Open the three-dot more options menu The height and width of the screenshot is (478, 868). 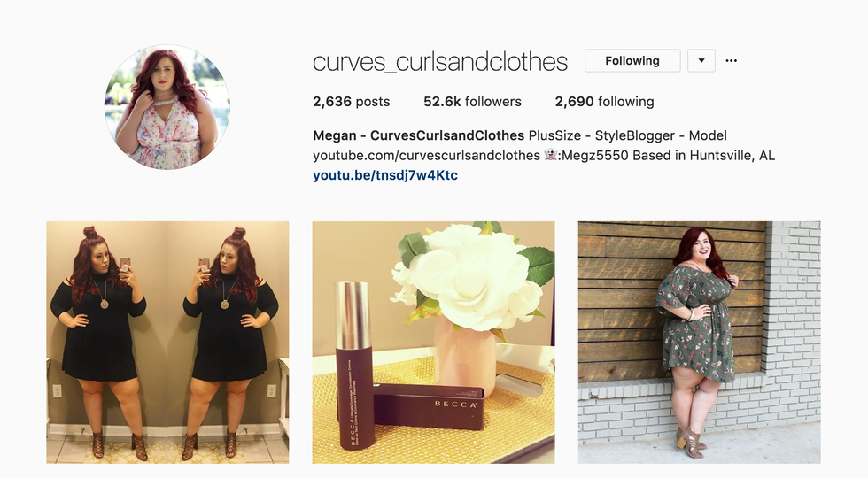(x=731, y=61)
